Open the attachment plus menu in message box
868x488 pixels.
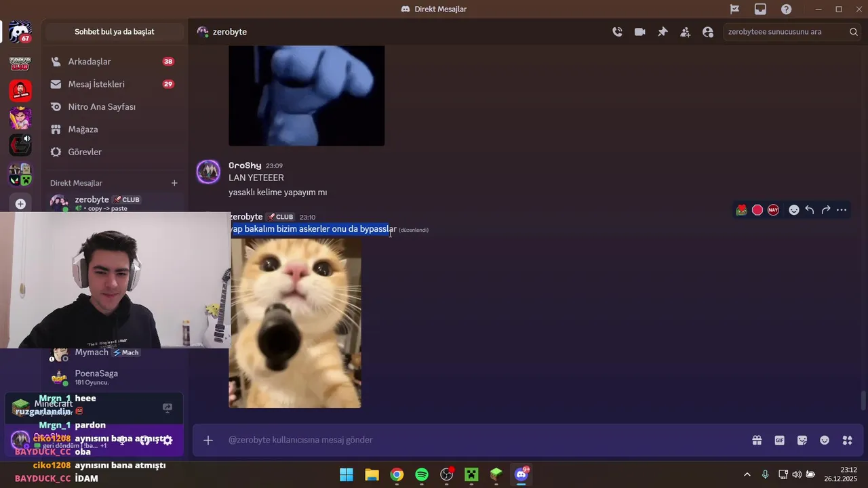coord(208,440)
